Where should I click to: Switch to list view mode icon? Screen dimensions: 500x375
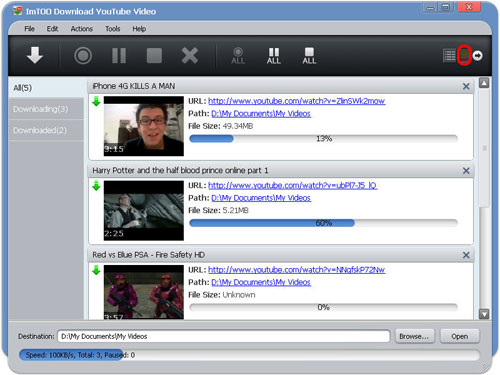[x=449, y=56]
